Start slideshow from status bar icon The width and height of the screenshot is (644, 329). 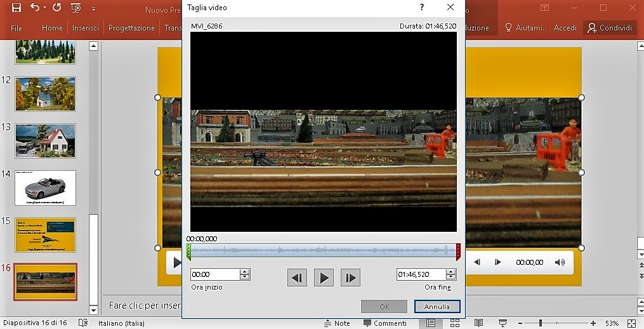click(503, 323)
